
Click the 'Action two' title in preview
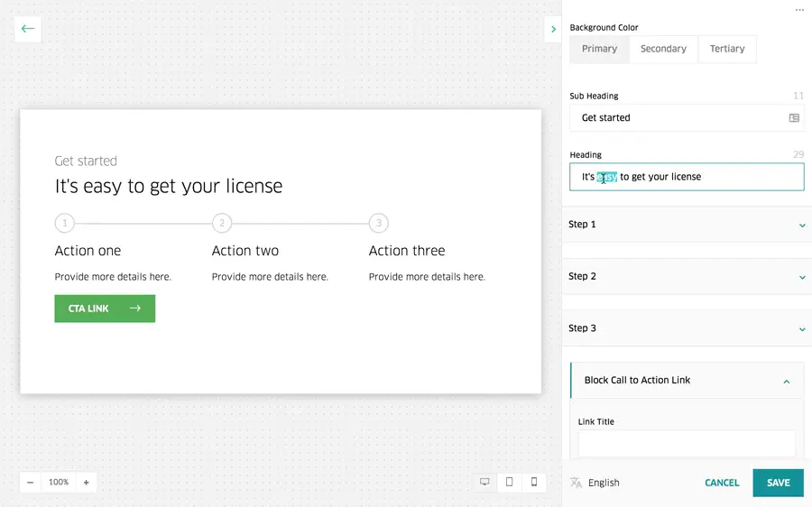coord(245,251)
